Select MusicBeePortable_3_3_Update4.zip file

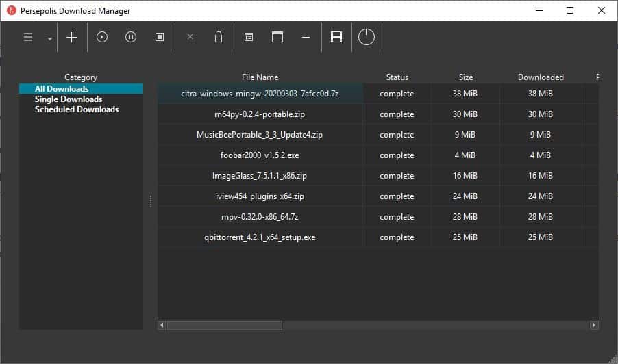pyautogui.click(x=260, y=135)
